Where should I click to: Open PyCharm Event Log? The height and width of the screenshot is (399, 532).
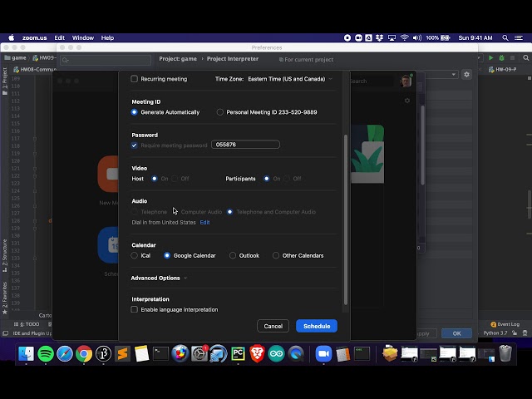pyautogui.click(x=505, y=324)
